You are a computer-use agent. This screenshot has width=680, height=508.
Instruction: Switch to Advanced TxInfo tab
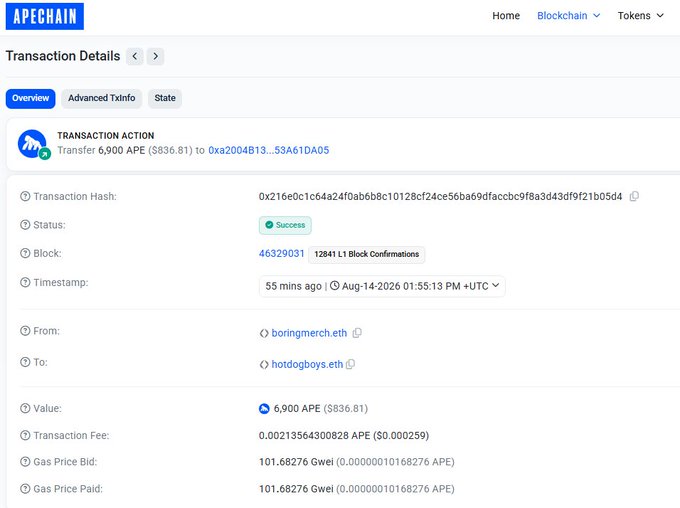click(x=101, y=98)
